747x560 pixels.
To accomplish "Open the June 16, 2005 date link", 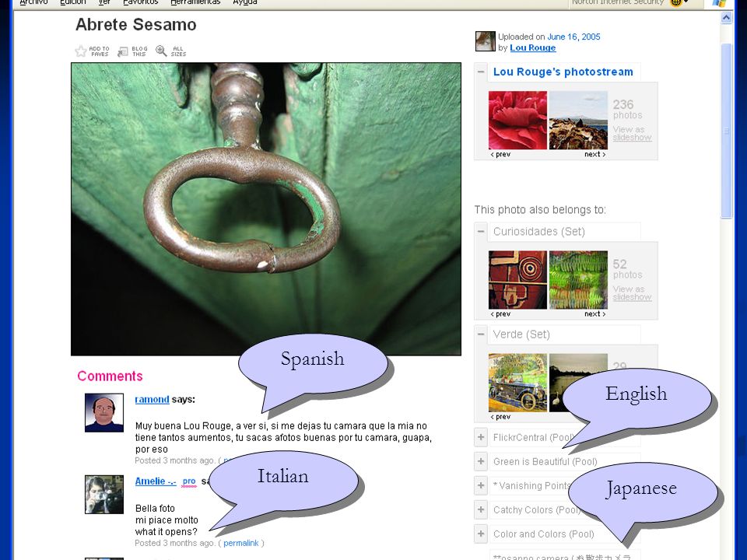I will point(573,37).
